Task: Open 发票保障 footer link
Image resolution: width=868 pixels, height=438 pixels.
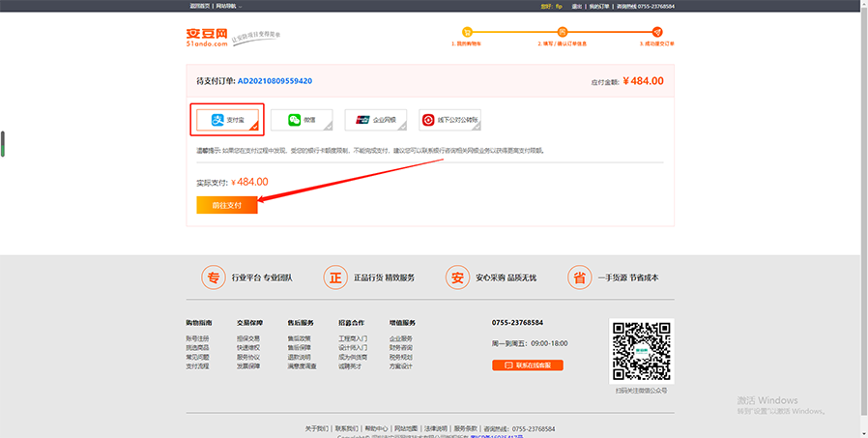Action: click(248, 366)
